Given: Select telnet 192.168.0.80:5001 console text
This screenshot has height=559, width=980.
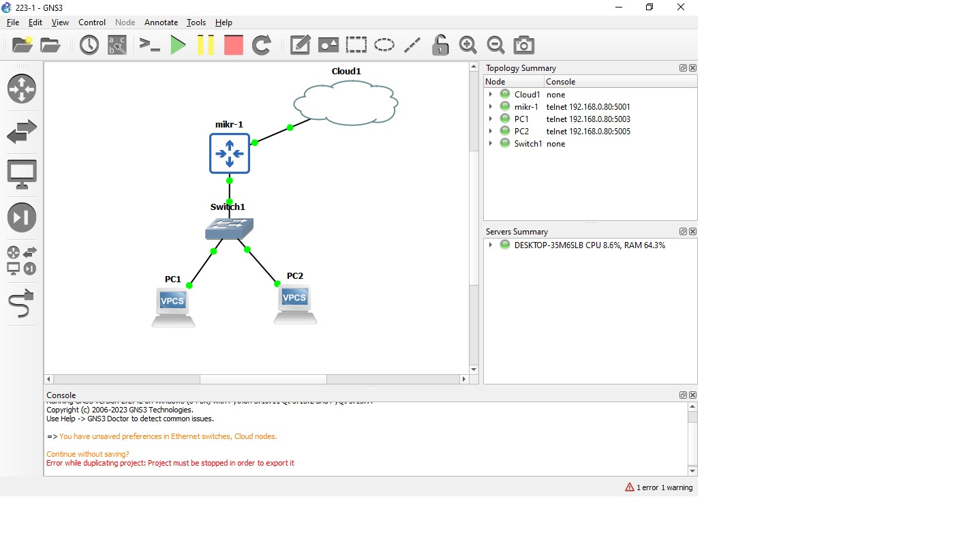Looking at the screenshot, I should tap(588, 107).
